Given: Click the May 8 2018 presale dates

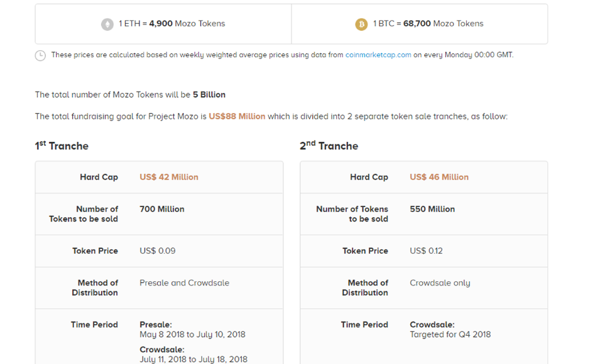Looking at the screenshot, I should tap(192, 335).
